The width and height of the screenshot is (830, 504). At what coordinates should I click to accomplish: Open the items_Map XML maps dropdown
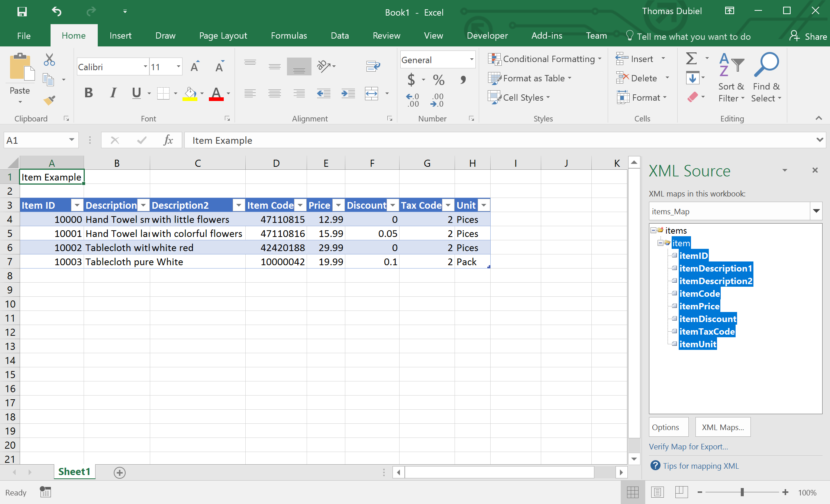pyautogui.click(x=816, y=211)
